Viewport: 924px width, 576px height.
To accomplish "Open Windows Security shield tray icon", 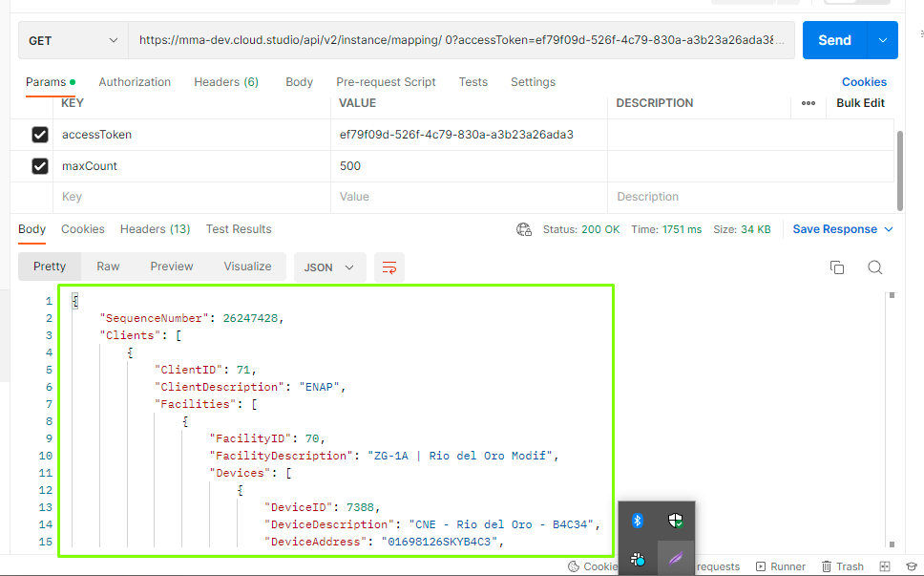I will [x=676, y=521].
